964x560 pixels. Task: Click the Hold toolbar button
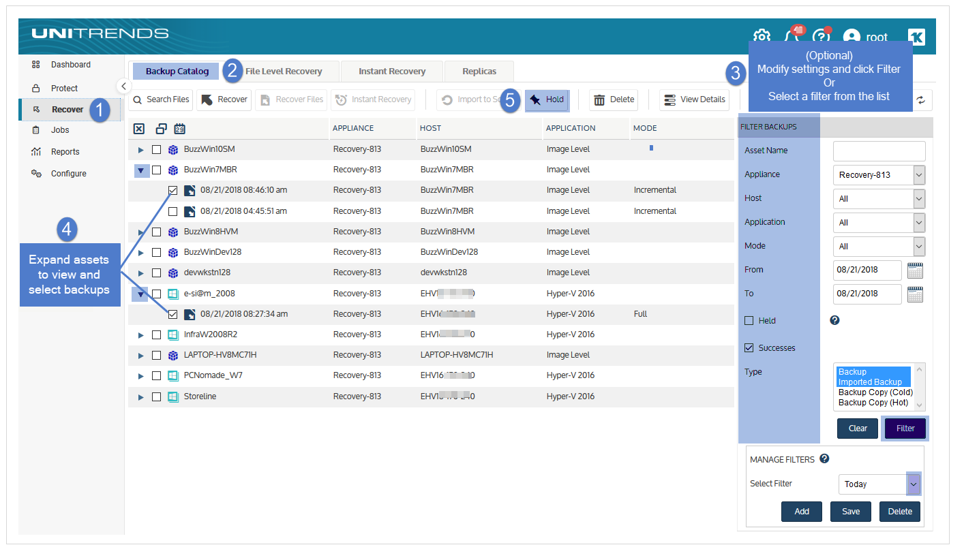click(547, 99)
